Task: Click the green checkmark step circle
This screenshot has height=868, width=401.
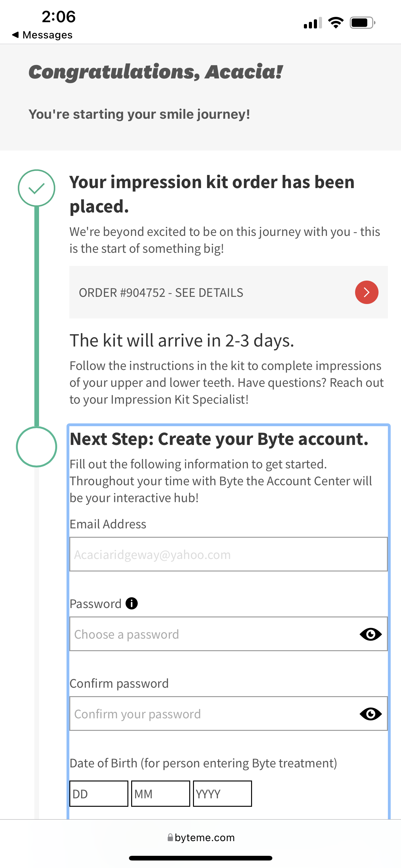Action: pyautogui.click(x=36, y=188)
